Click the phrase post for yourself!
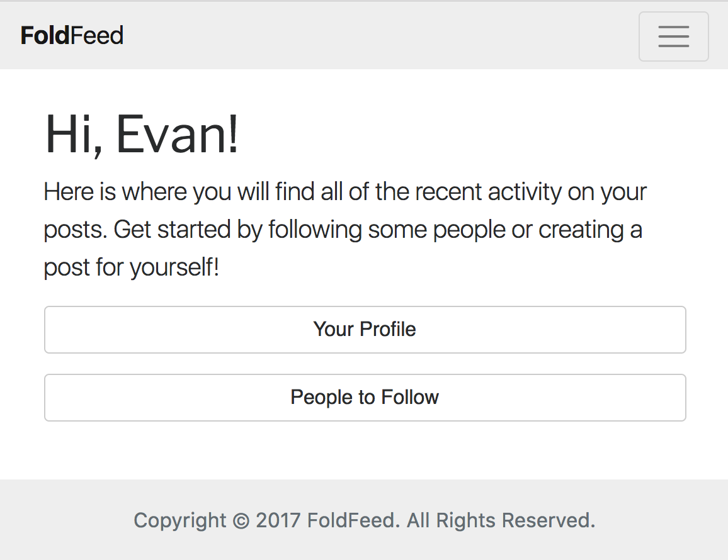This screenshot has height=560, width=728. [x=131, y=268]
